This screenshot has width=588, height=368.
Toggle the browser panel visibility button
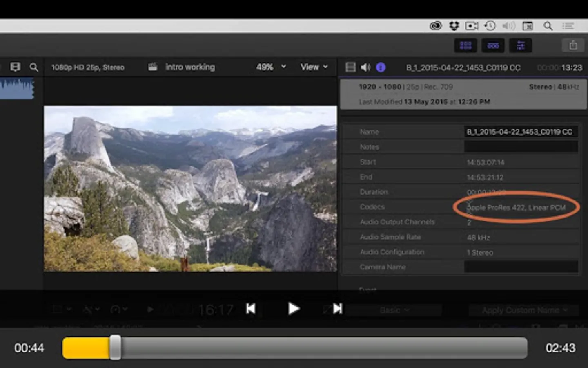[x=465, y=45]
